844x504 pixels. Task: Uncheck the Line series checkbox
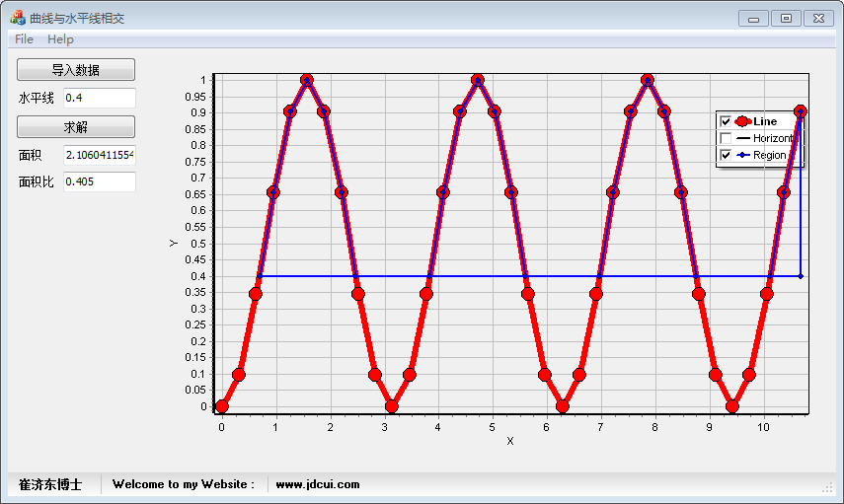point(726,121)
